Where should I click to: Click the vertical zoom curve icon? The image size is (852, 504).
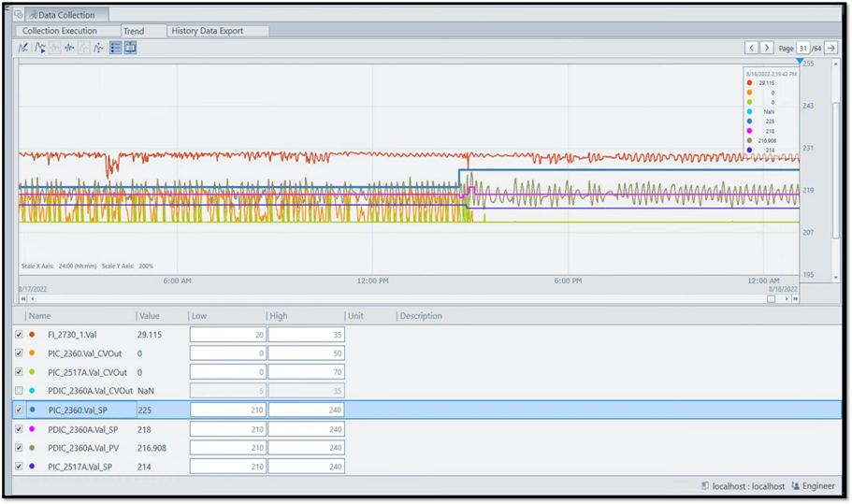tap(98, 48)
